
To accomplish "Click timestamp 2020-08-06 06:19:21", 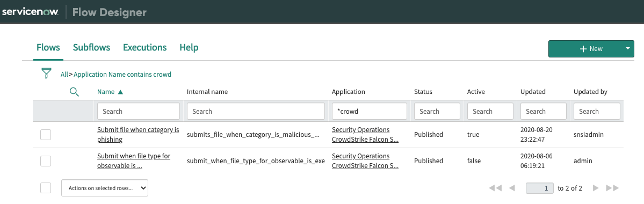I will [537, 161].
